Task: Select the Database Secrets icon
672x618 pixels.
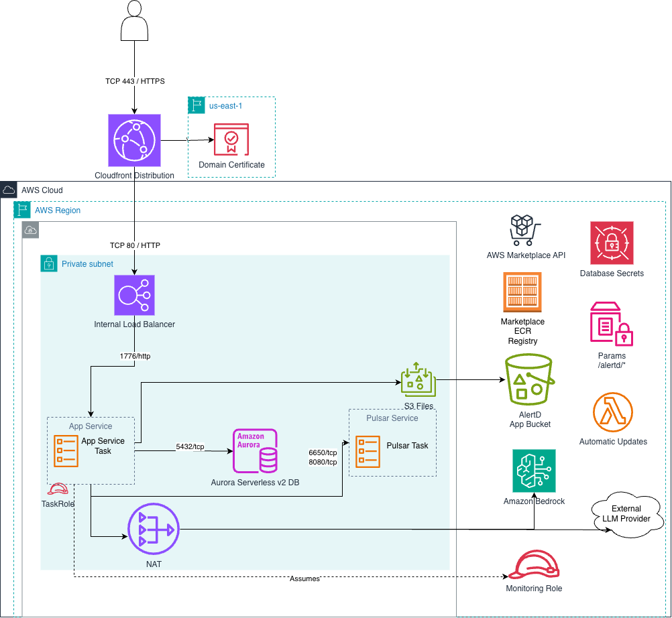Action: tap(612, 243)
